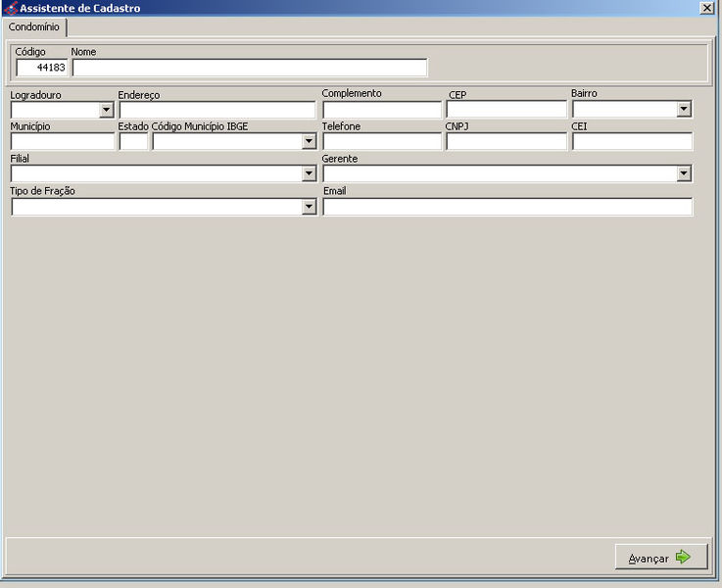Select the Complemento input field
This screenshot has width=722, height=588.
pos(382,110)
